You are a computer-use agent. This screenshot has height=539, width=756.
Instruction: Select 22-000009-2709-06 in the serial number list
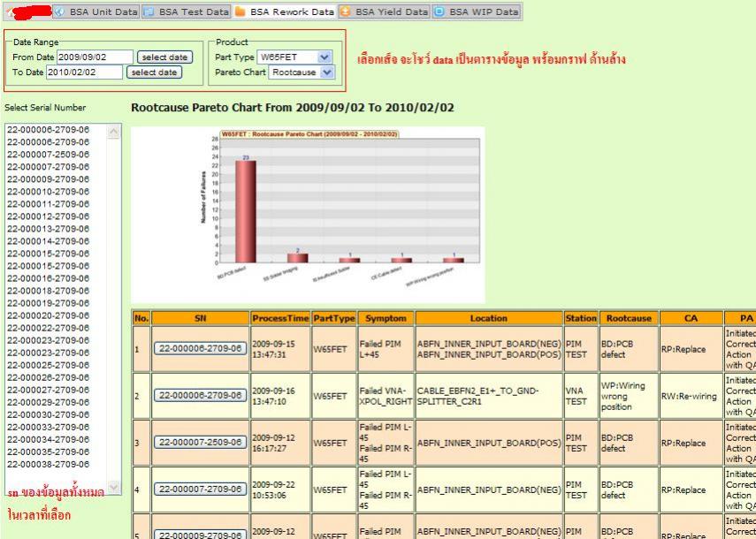(49, 179)
